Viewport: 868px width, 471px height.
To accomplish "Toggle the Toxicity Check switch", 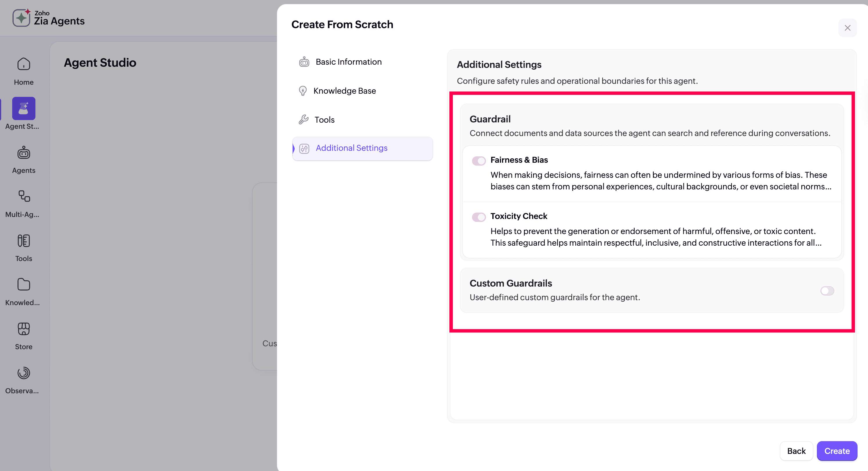I will pos(478,217).
